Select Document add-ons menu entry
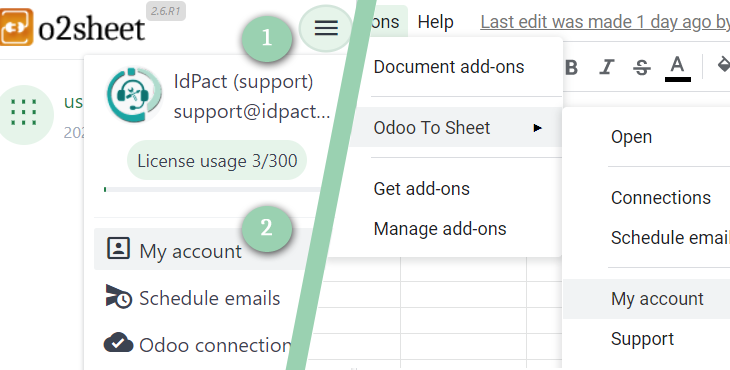 pyautogui.click(x=449, y=67)
